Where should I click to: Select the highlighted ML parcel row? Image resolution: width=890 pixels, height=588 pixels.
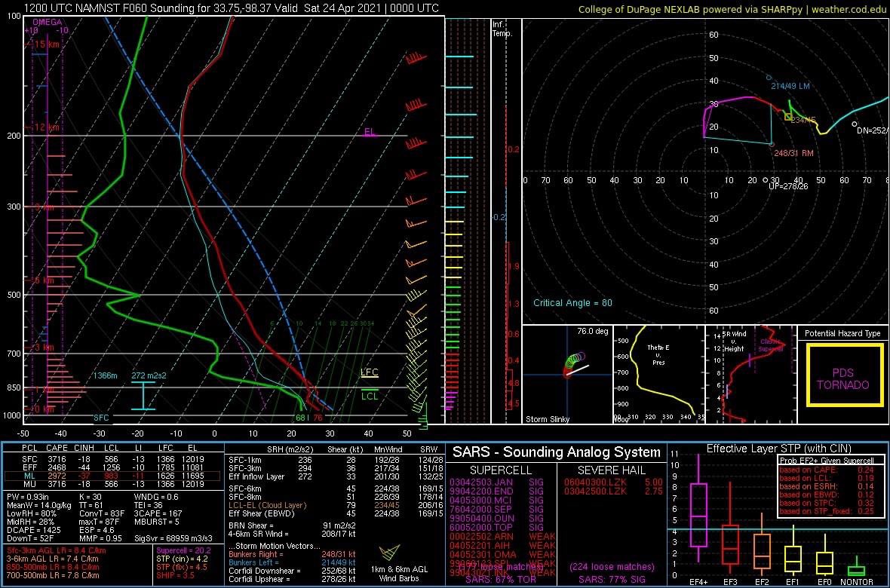(112, 476)
